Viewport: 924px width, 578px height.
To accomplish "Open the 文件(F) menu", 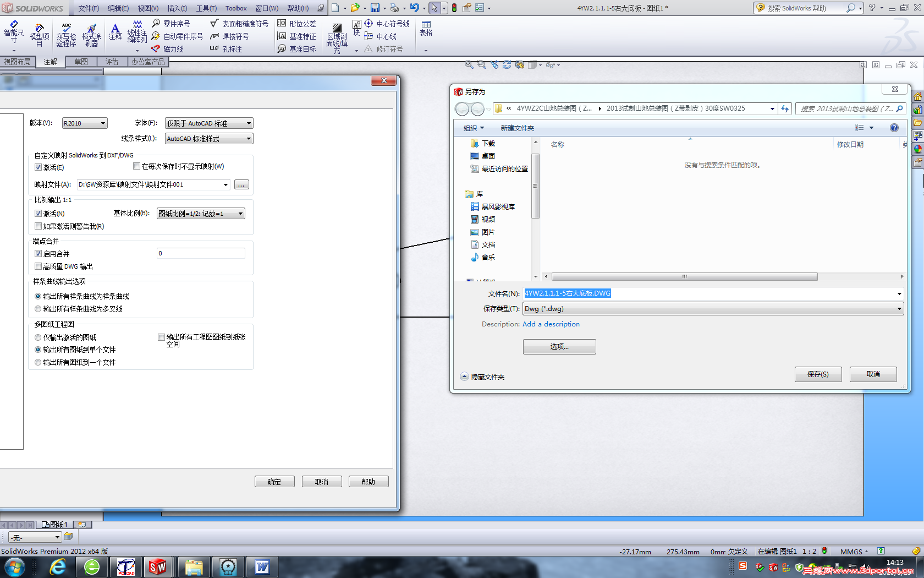I will 89,8.
